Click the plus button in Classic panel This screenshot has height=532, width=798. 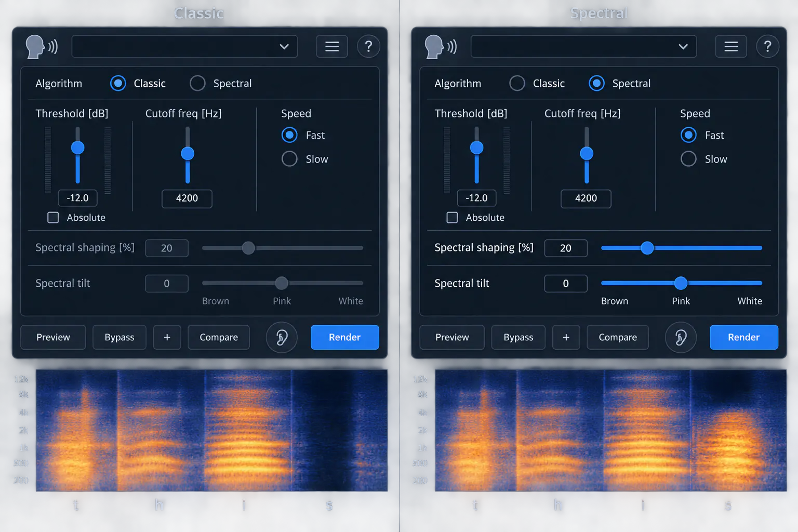click(x=167, y=338)
